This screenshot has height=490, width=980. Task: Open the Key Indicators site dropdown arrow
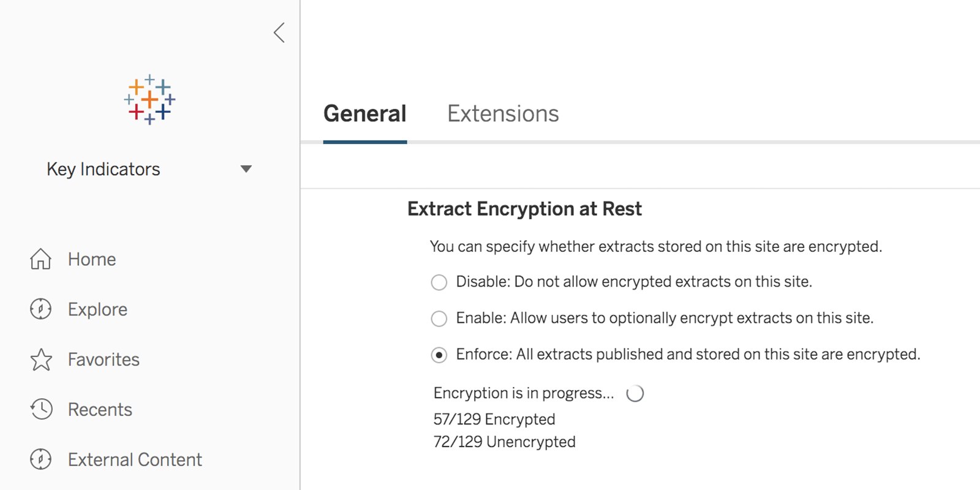pyautogui.click(x=246, y=169)
